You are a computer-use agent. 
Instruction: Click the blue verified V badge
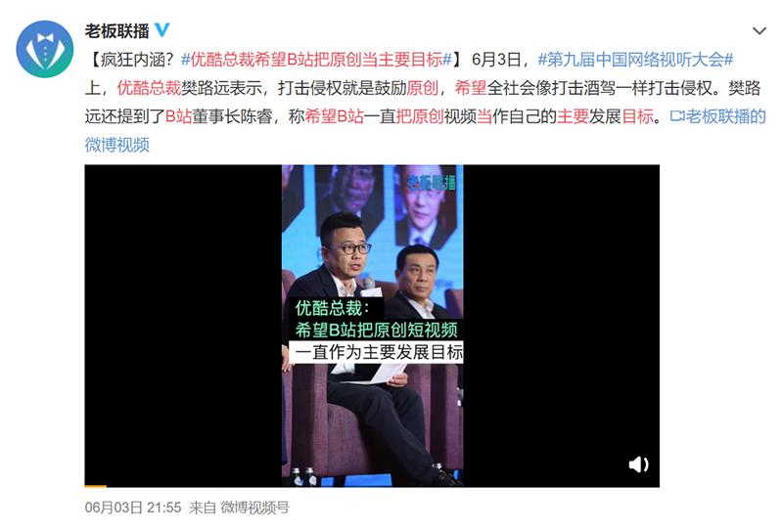pos(161,30)
